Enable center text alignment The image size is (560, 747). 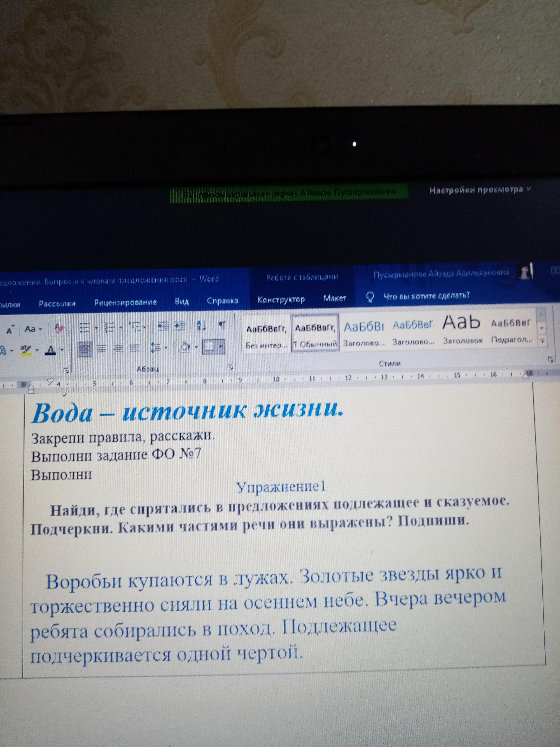click(x=101, y=348)
